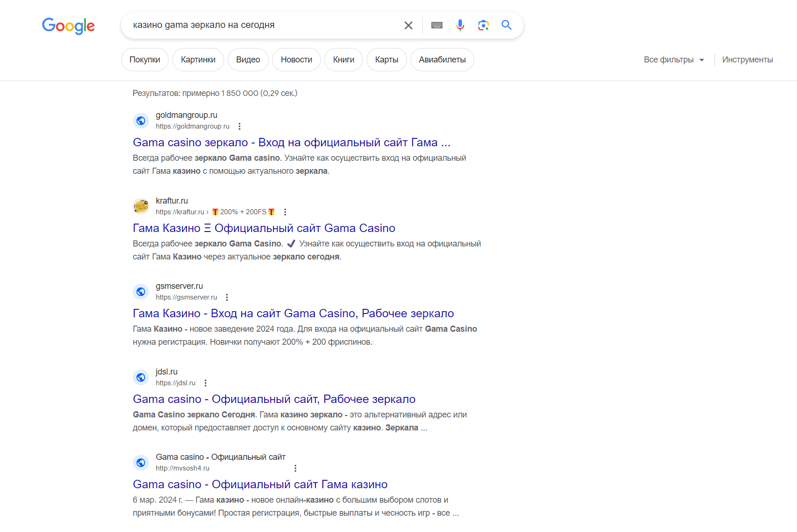The width and height of the screenshot is (797, 532).
Task: Click the https://gsmserver.ru URL text
Action: [186, 297]
